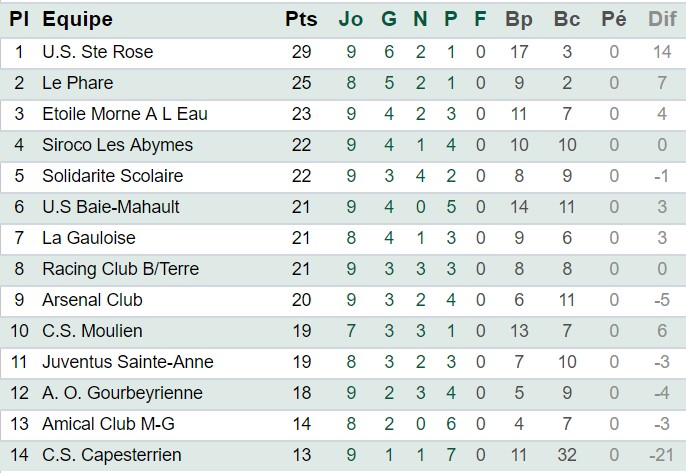This screenshot has height=473, width=686.
Task: Click Arsenal Club team name
Action: 92,300
